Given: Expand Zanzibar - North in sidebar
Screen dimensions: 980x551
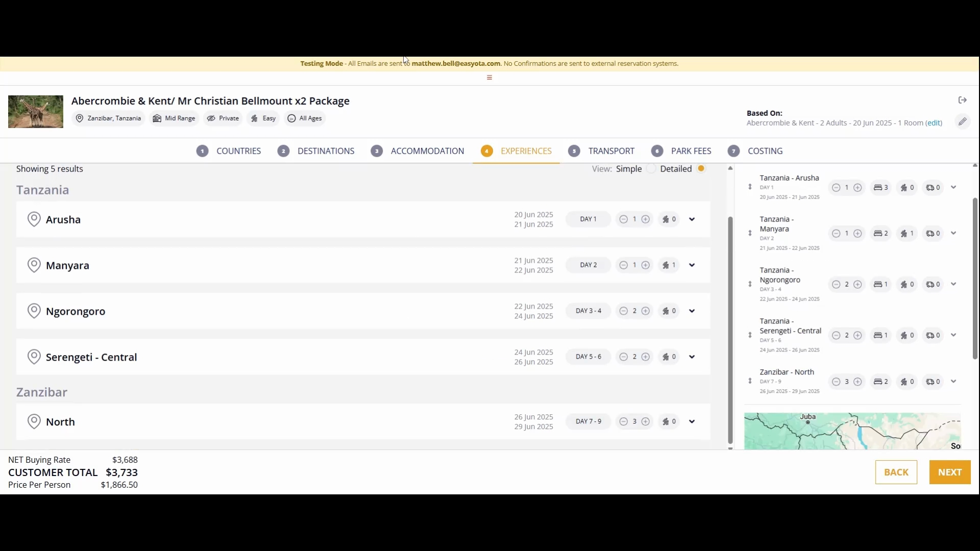Looking at the screenshot, I should point(953,382).
